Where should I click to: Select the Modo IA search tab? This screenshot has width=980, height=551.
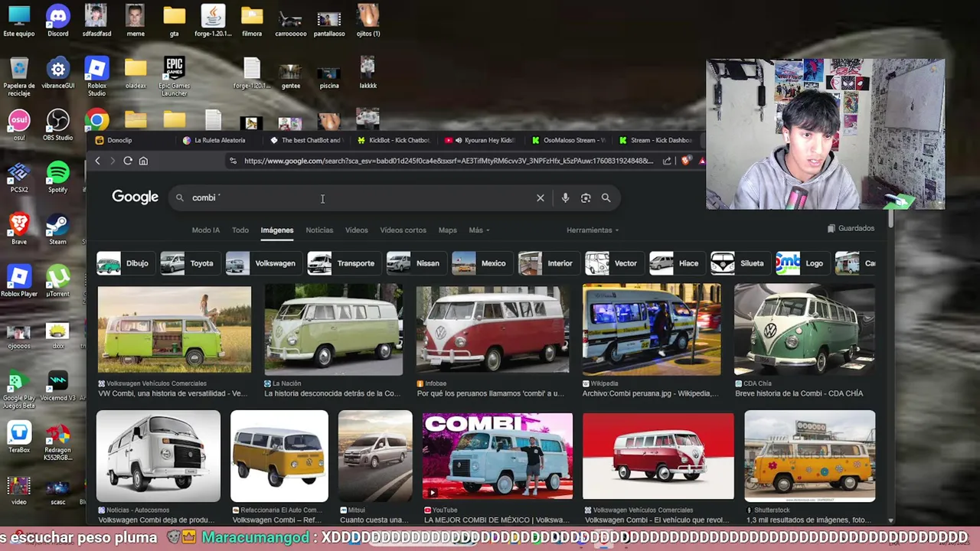pyautogui.click(x=205, y=230)
